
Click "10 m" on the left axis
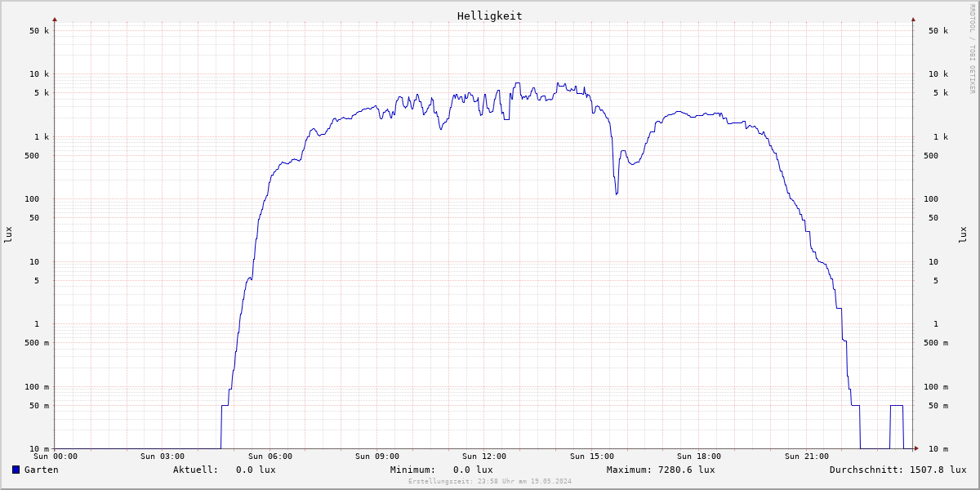coord(39,449)
